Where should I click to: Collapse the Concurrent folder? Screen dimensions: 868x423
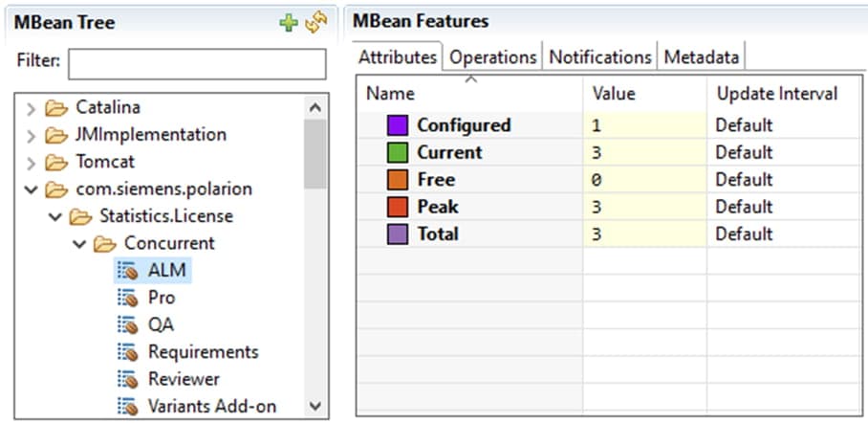point(79,243)
